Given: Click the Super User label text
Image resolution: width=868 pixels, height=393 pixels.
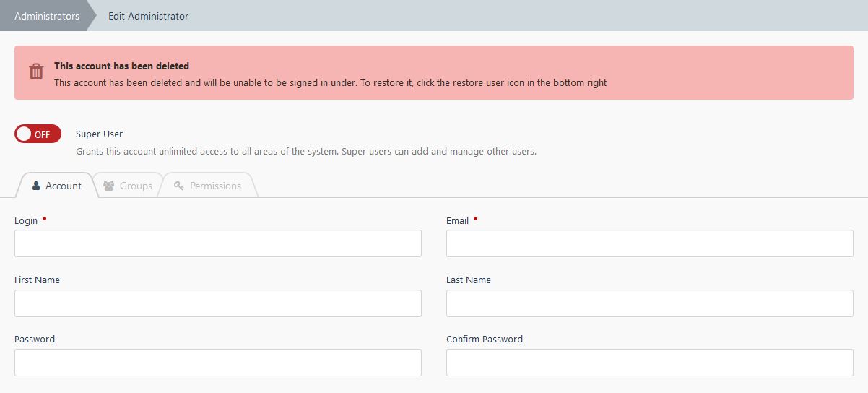Looking at the screenshot, I should click(x=100, y=134).
